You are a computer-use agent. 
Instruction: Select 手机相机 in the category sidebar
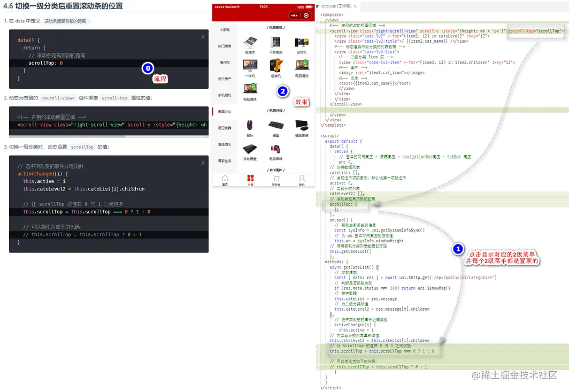[x=225, y=95]
